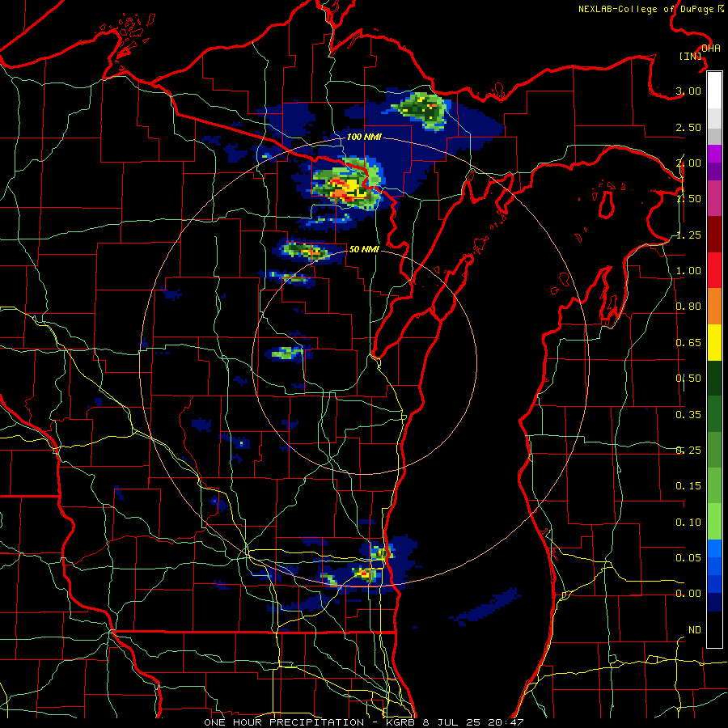
Task: Pick the dark red (maroon) legend swatch
Action: click(x=714, y=235)
